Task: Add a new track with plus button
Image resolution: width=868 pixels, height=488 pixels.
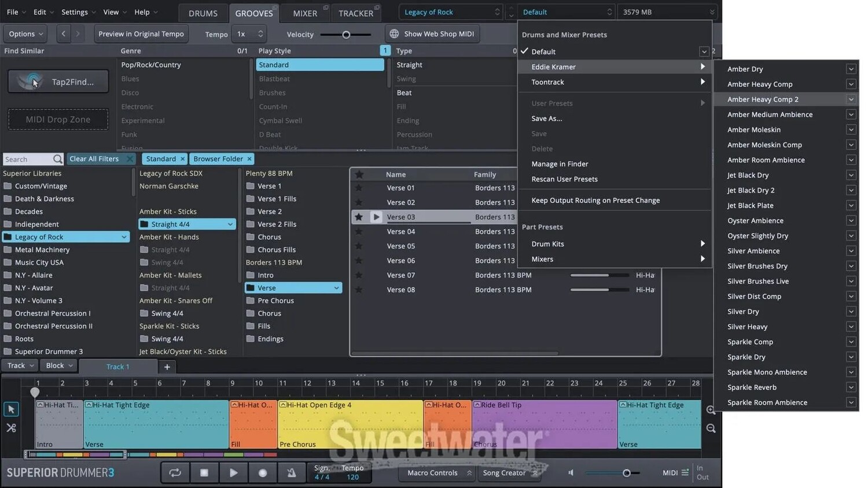Action: [x=167, y=367]
